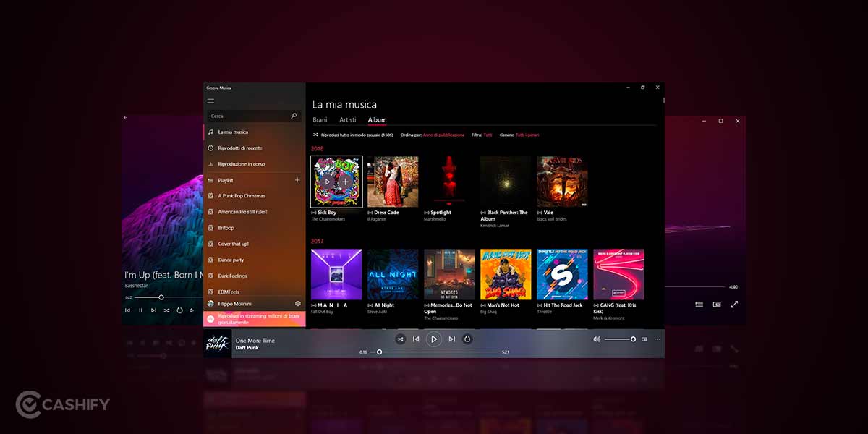Pause the currently playing song

tap(434, 339)
